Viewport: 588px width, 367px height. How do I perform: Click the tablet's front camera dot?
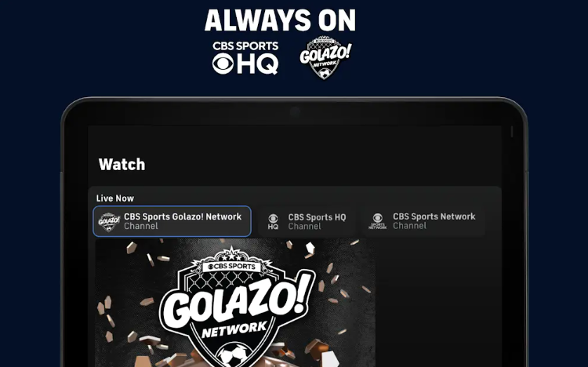295,111
